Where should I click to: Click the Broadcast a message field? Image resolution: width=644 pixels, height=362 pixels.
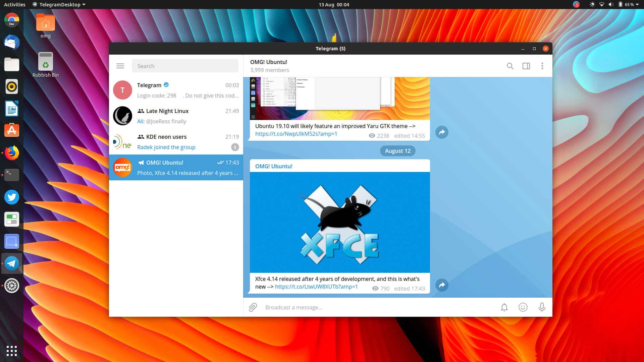coord(379,307)
